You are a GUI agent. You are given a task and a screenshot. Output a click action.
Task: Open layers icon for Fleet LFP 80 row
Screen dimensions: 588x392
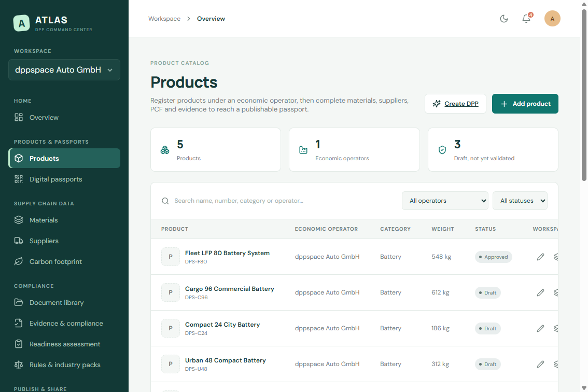[x=556, y=257]
